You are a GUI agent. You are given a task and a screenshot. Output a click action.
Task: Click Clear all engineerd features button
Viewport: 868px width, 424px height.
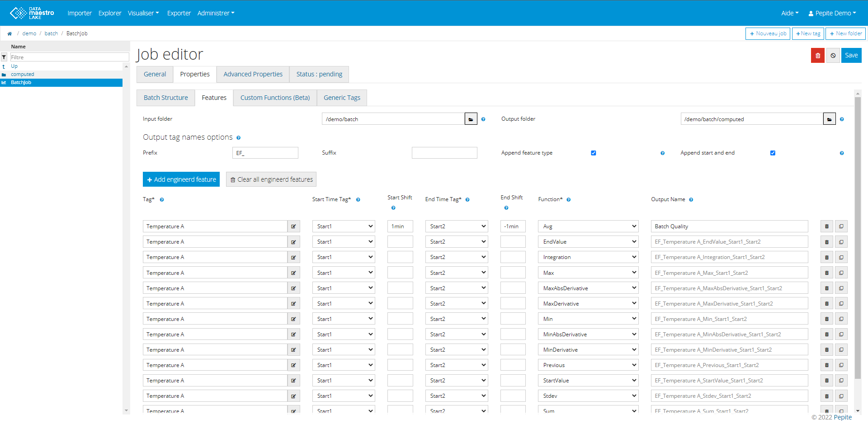click(271, 179)
